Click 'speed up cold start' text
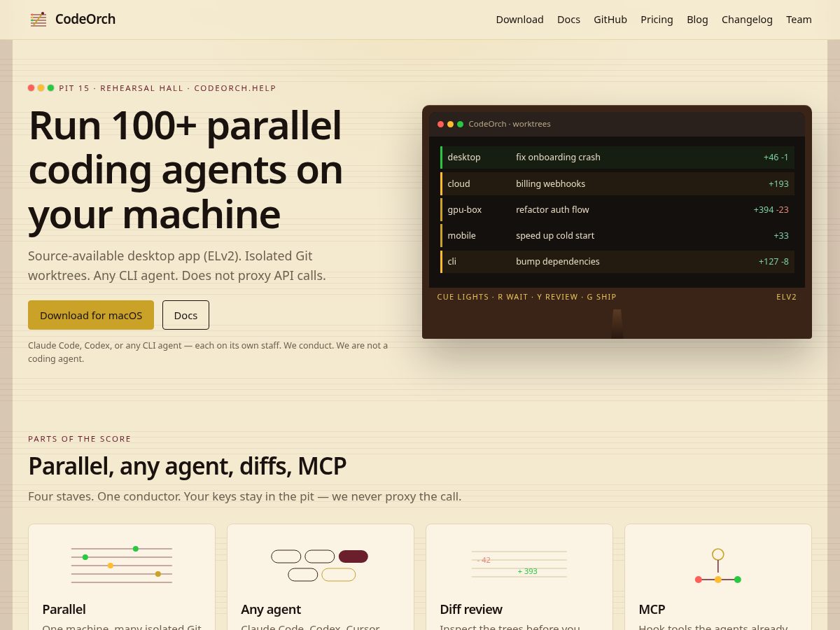840x630 pixels. point(555,235)
